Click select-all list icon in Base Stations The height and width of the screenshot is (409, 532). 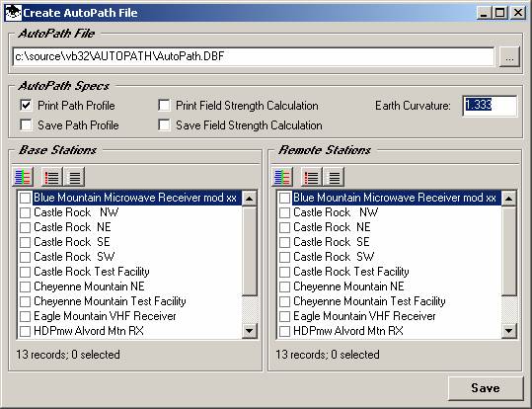tap(52, 177)
